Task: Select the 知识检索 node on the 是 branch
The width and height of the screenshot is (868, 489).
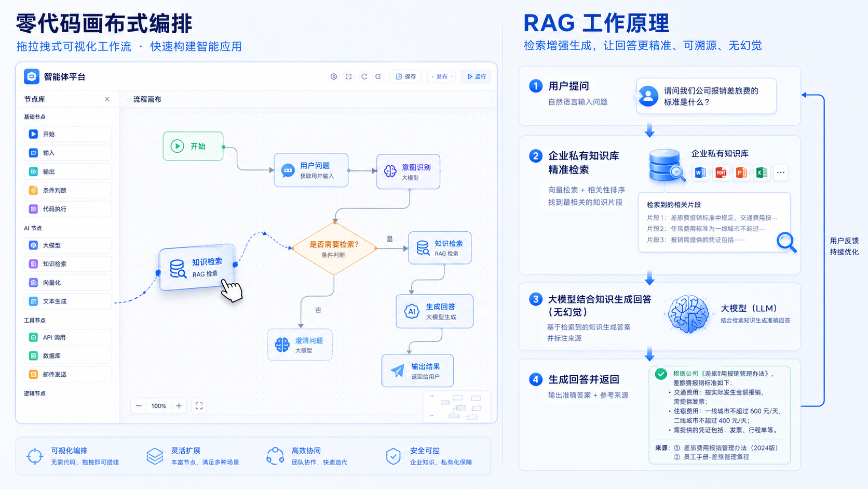Action: click(x=440, y=248)
